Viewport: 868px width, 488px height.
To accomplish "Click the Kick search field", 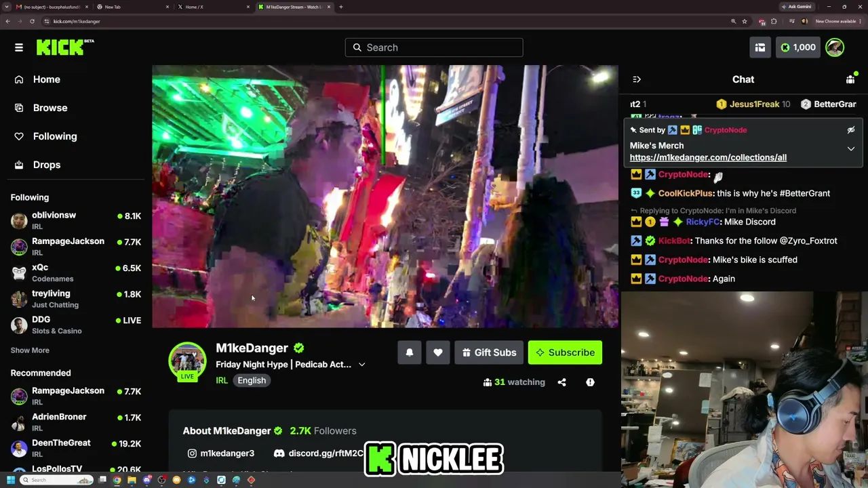I will [434, 47].
